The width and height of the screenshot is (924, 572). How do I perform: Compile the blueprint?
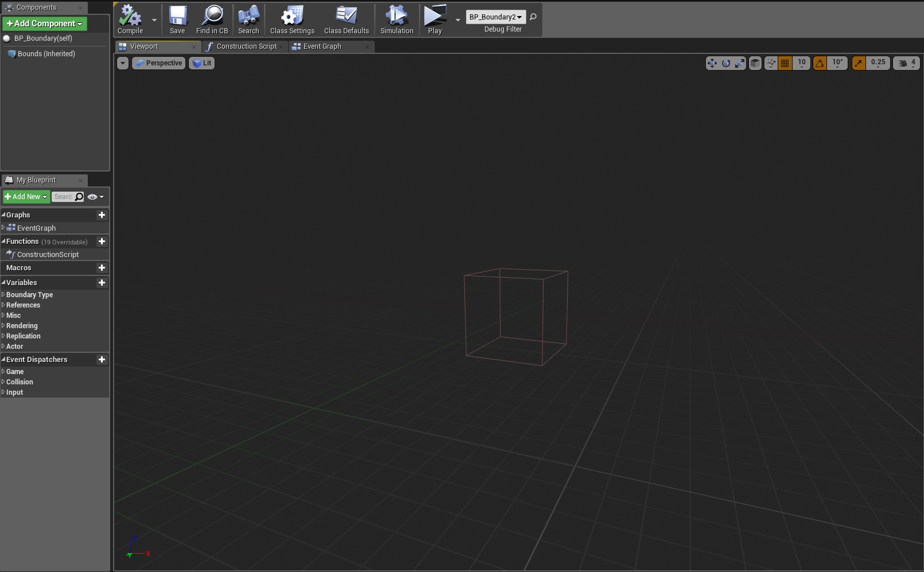point(130,20)
